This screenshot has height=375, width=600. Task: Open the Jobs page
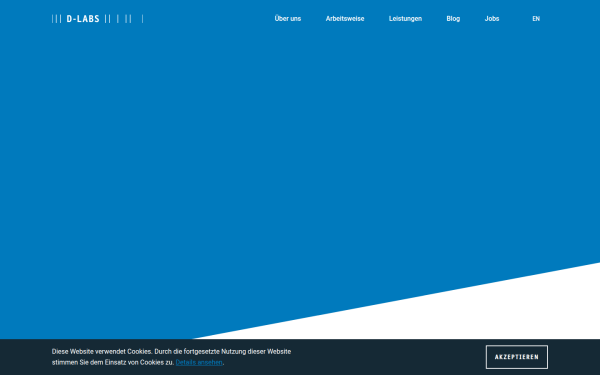492,18
